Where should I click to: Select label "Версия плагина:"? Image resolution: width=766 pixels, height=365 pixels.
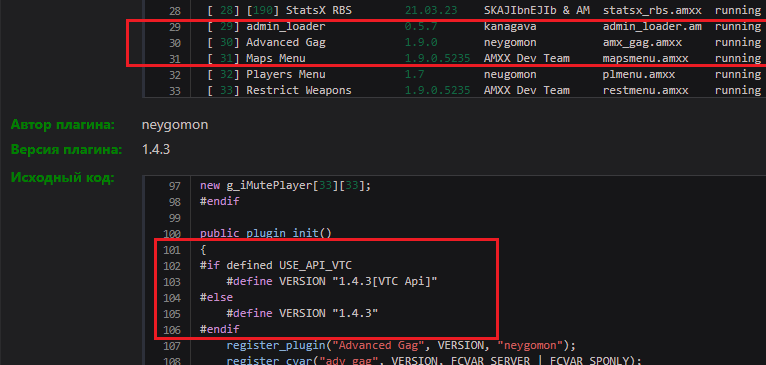coord(66,150)
